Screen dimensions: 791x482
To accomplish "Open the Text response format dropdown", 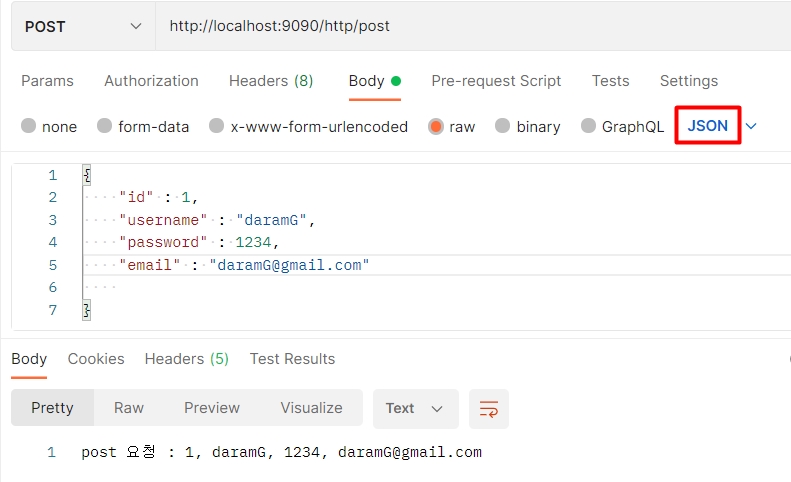I will (x=416, y=408).
